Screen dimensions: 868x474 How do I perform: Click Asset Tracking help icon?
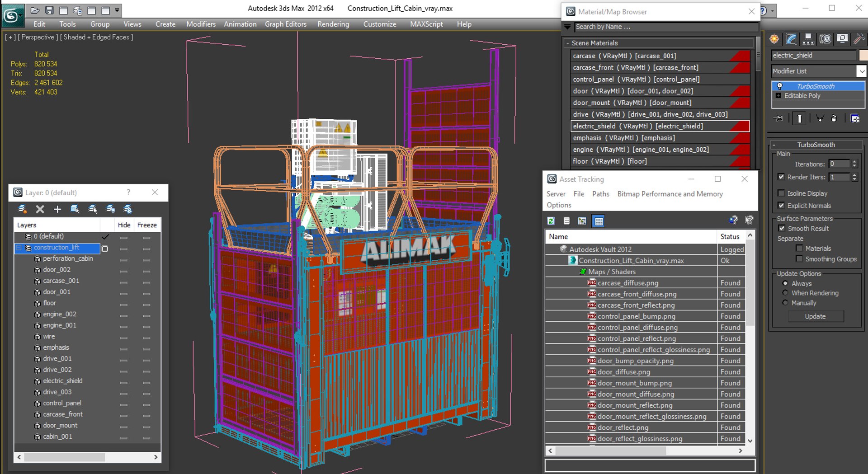tap(733, 220)
